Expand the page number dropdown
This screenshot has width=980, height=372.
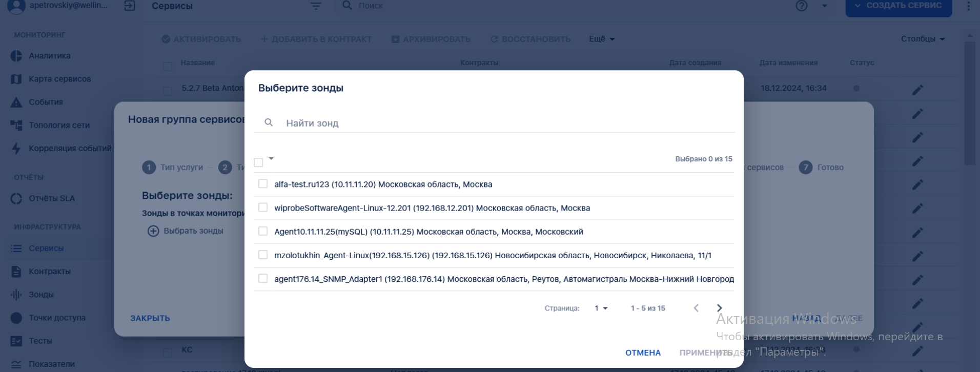601,308
